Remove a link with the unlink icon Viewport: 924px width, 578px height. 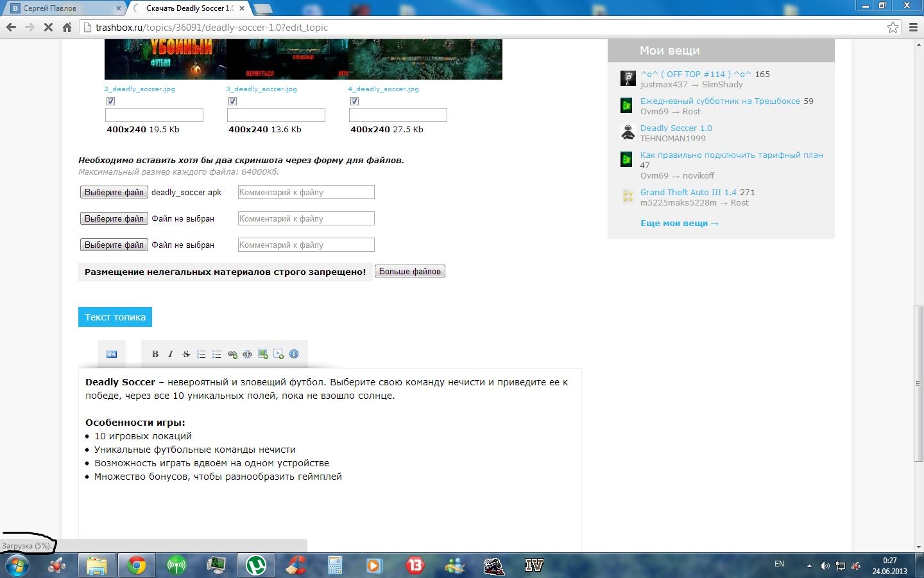coord(248,354)
